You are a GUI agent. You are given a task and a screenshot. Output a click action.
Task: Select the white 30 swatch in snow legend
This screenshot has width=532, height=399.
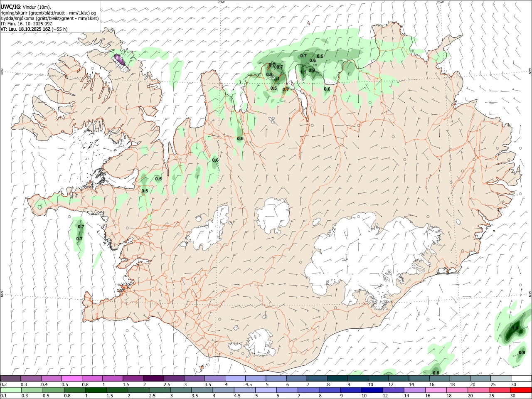(521, 379)
